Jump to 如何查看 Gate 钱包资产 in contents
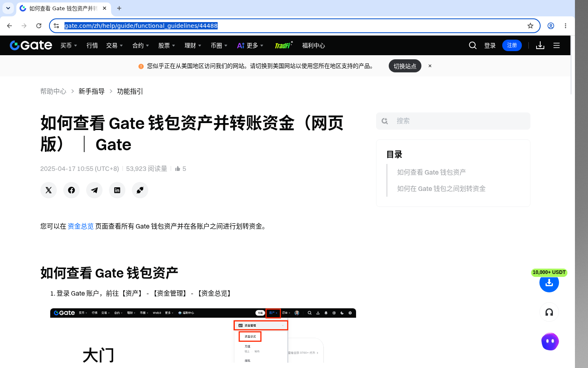588x368 pixels. 432,172
